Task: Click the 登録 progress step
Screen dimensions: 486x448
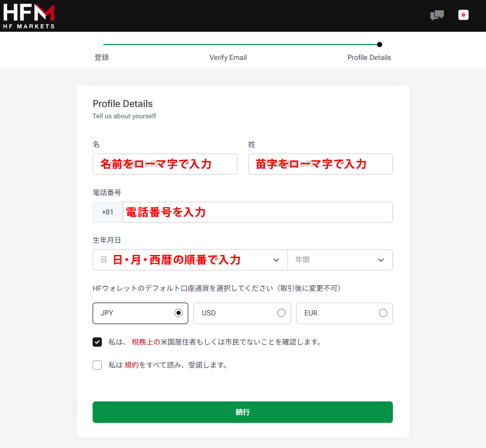Action: pos(102,57)
